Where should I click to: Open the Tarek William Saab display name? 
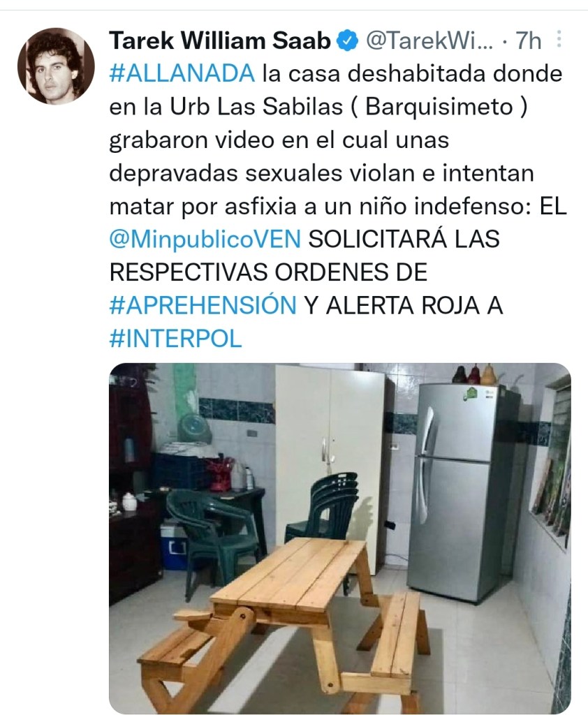(x=220, y=40)
